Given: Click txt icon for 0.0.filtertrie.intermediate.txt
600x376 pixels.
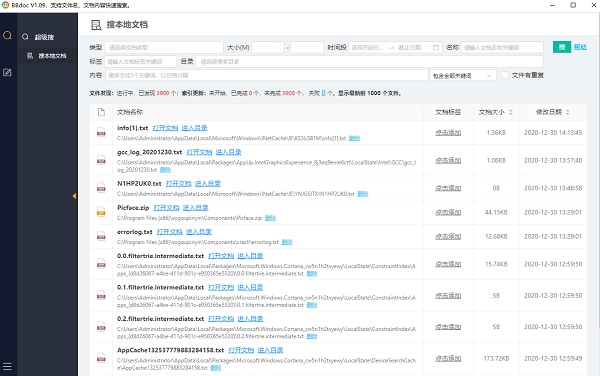Looking at the screenshot, I should pos(101,264).
